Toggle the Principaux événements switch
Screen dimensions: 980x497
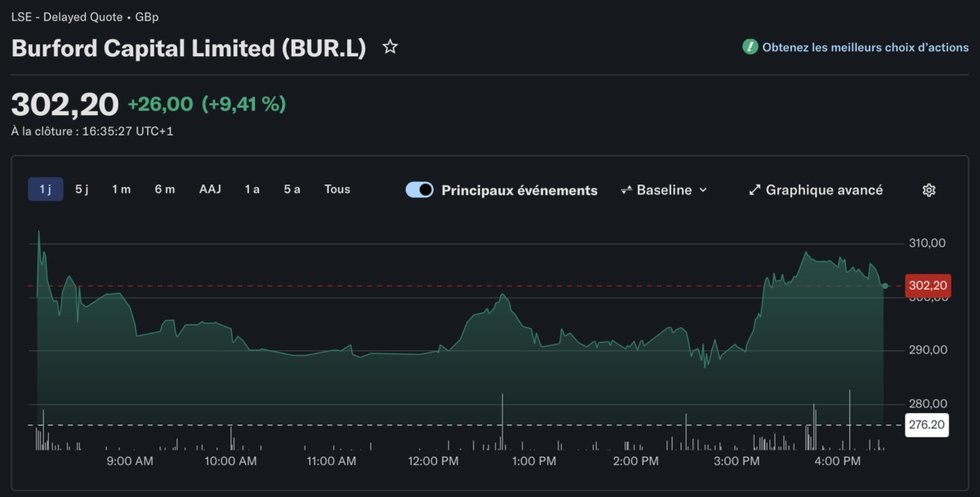pyautogui.click(x=420, y=190)
